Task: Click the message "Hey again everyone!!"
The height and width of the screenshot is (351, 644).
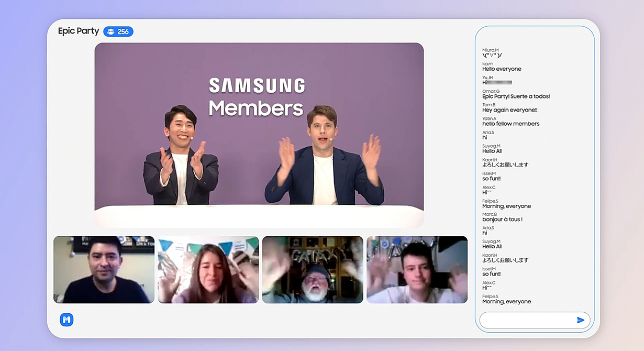Action: tap(509, 110)
